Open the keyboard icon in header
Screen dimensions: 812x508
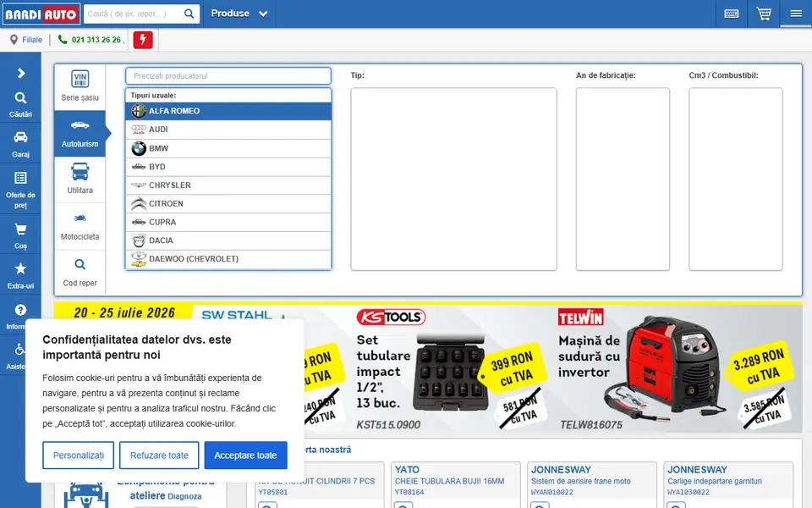click(731, 14)
